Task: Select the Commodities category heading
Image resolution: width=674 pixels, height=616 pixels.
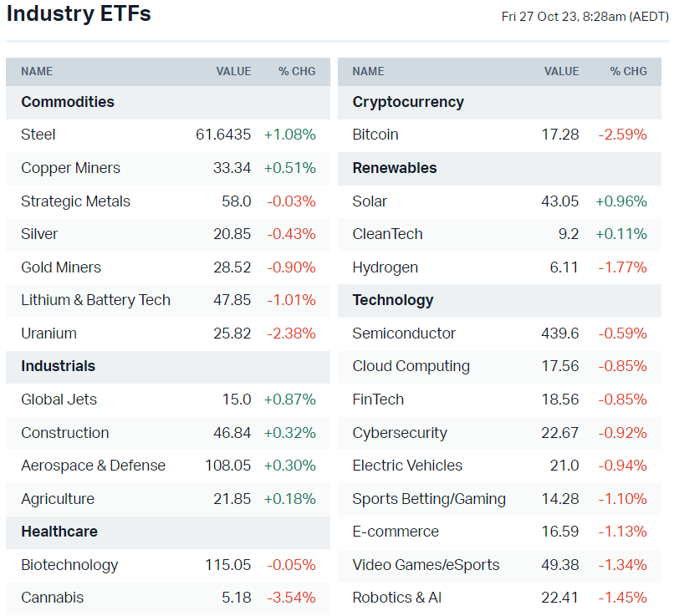Action: [x=68, y=102]
